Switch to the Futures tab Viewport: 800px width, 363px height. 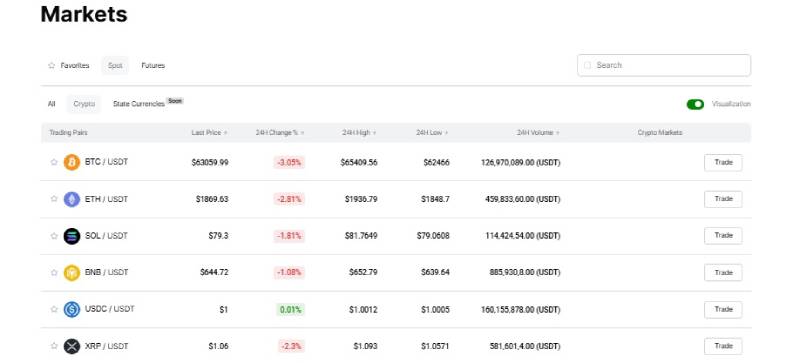coord(153,65)
